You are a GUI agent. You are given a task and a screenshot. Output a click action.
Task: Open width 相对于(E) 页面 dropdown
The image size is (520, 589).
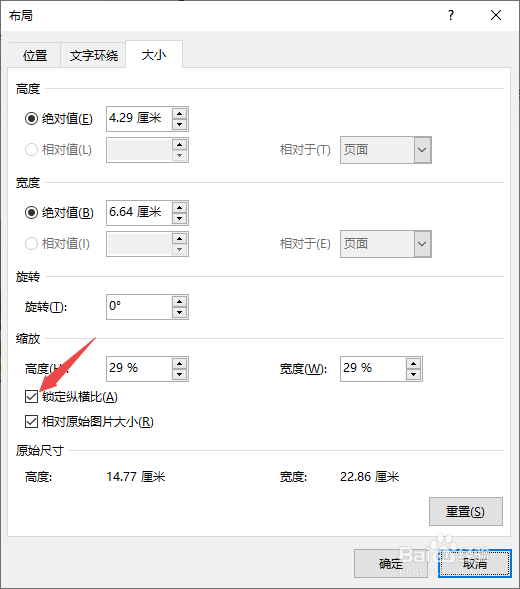coord(385,244)
